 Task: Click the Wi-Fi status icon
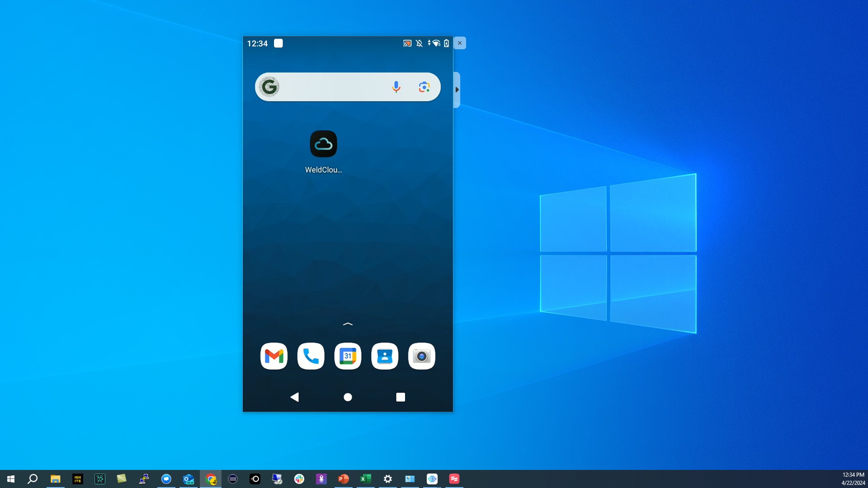point(436,43)
